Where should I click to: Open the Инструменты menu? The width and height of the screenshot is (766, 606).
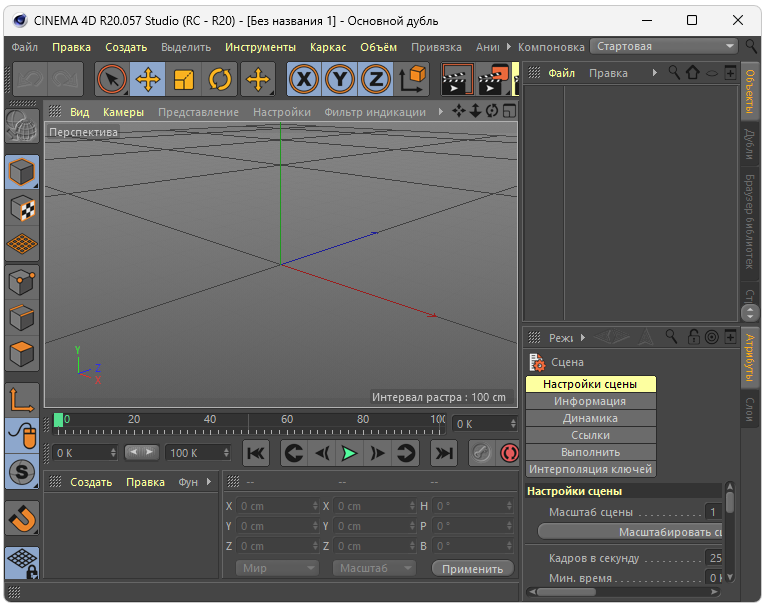(260, 47)
